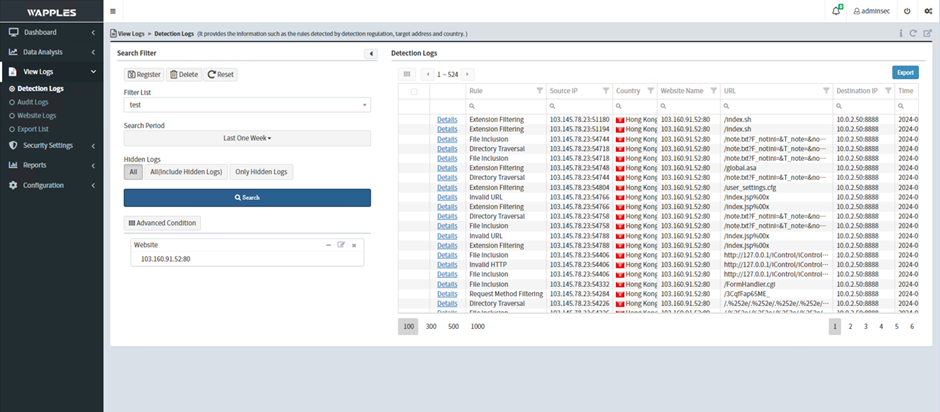
Task: Select the Only Hidden Logs option
Action: pos(260,172)
